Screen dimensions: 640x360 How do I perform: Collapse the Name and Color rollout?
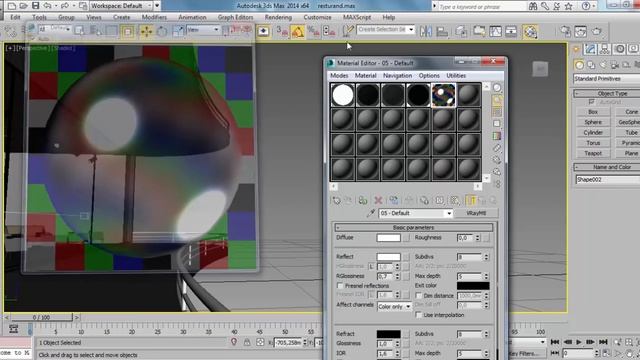click(x=607, y=167)
